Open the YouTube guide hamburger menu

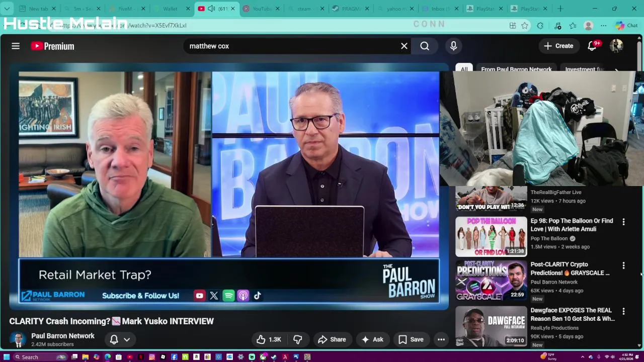point(16,46)
